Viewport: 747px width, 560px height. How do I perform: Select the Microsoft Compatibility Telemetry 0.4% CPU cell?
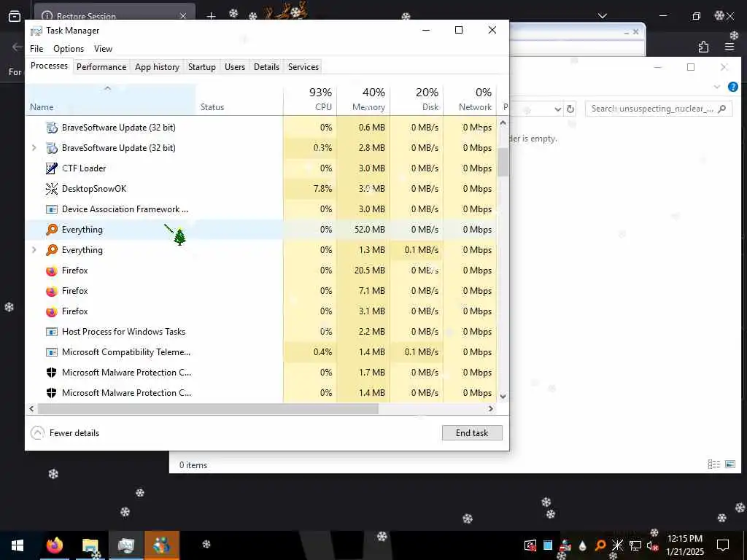click(310, 352)
